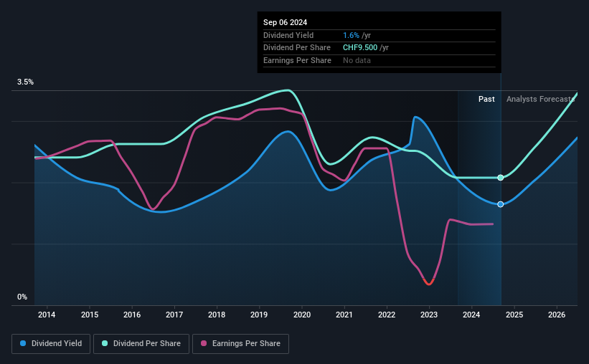
Task: Select the Dividend Per Share data point marker
Action: tap(500, 178)
